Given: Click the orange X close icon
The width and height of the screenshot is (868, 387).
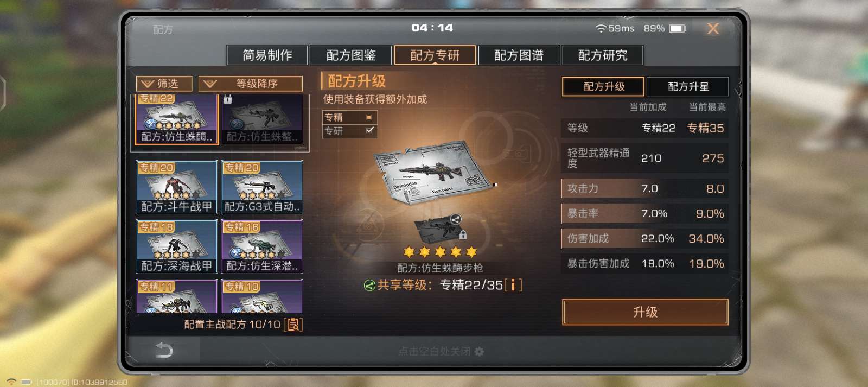Looking at the screenshot, I should 713,28.
